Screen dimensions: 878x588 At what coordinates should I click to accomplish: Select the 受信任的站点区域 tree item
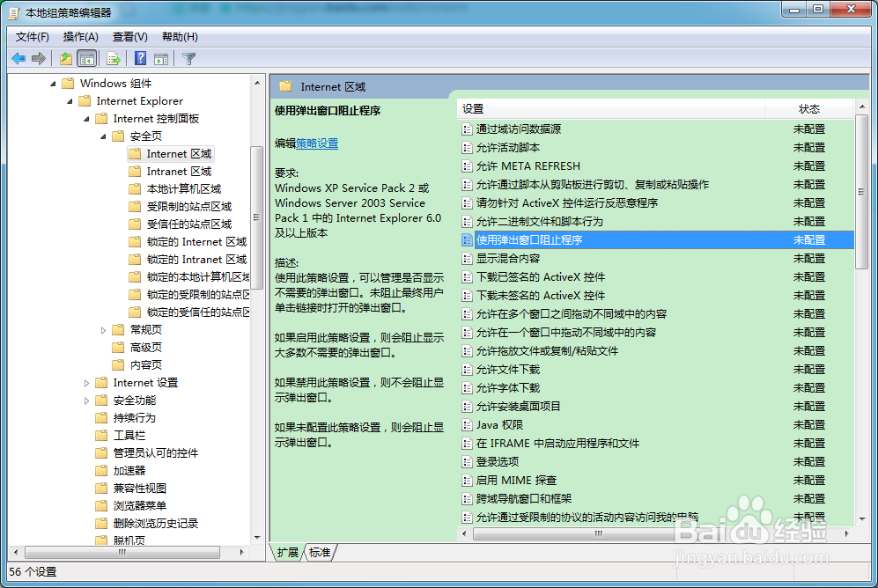click(189, 224)
